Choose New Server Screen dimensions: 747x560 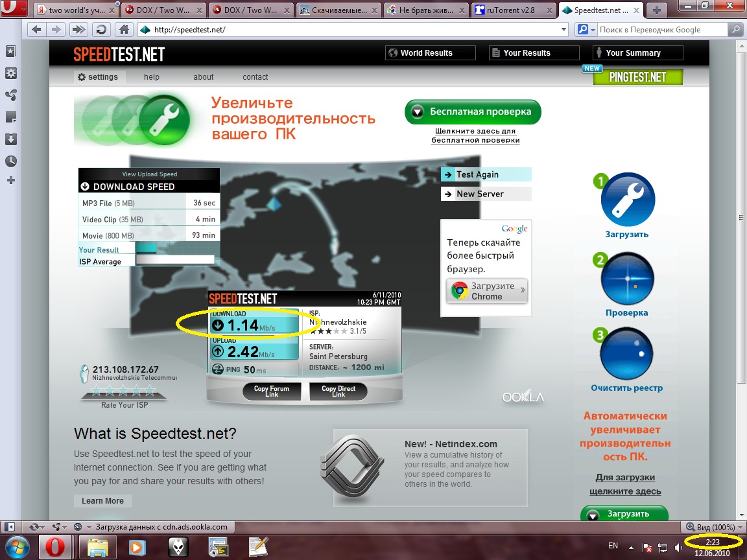point(486,194)
